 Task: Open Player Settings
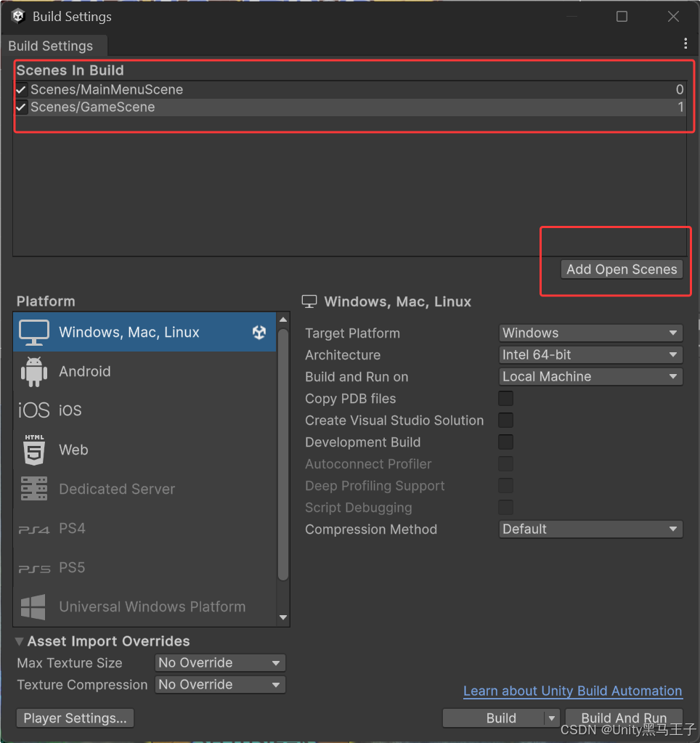[x=76, y=718]
